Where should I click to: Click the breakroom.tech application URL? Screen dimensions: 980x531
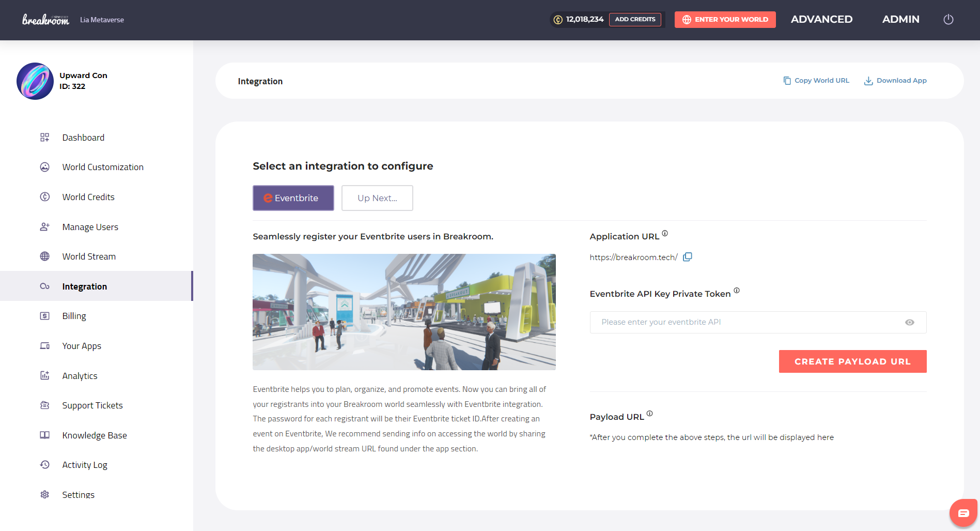click(634, 257)
